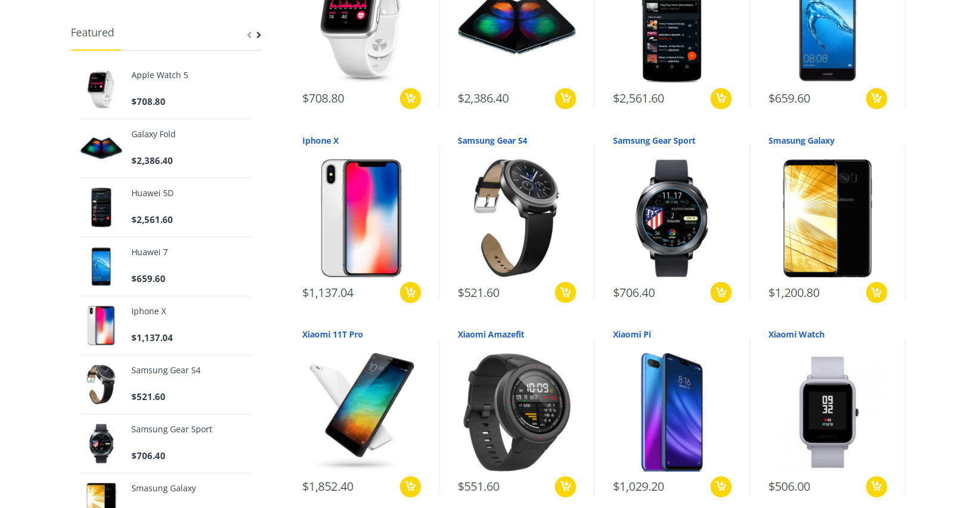
Task: Open the Xiaomi Pi product title link
Action: [632, 334]
